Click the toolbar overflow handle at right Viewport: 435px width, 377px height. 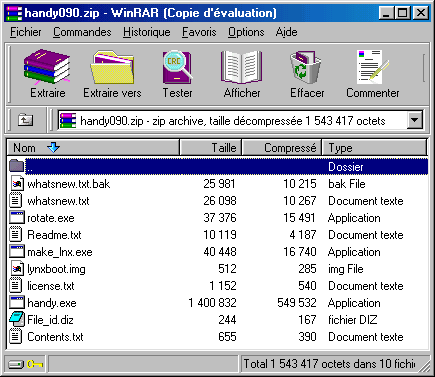click(424, 68)
